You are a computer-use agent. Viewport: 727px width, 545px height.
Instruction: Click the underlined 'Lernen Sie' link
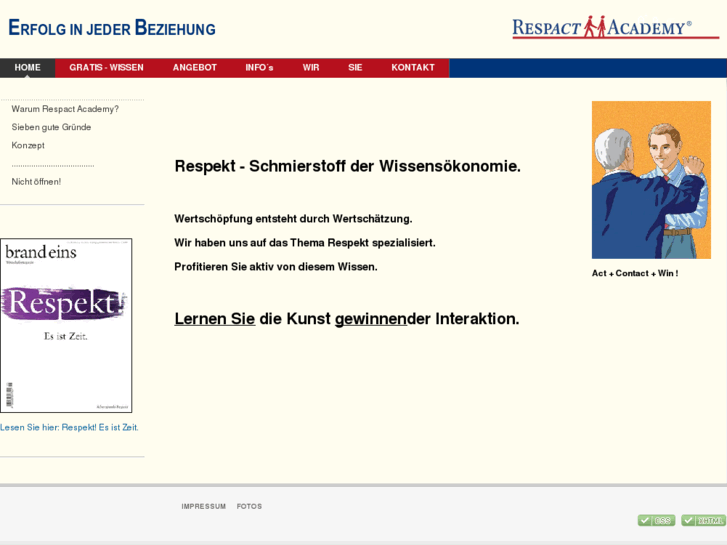click(x=215, y=319)
